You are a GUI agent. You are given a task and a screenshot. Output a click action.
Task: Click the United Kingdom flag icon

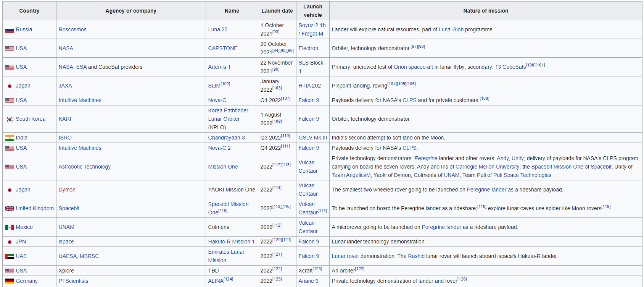[x=10, y=209]
